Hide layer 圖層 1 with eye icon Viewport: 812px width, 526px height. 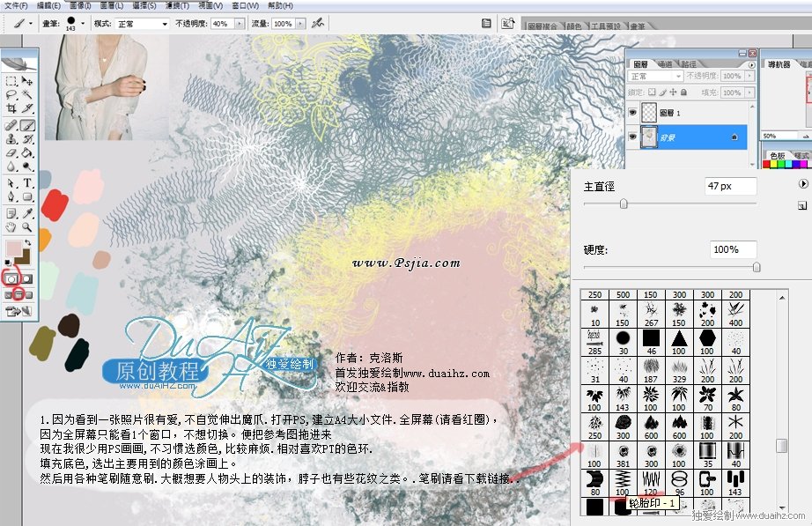632,114
